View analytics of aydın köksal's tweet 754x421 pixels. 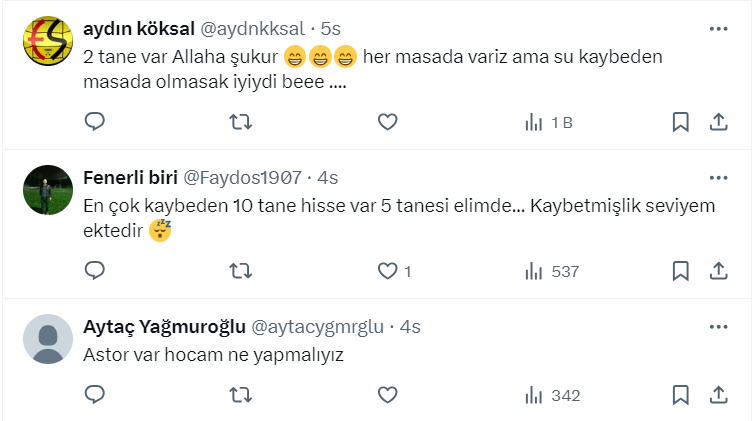coord(548,122)
